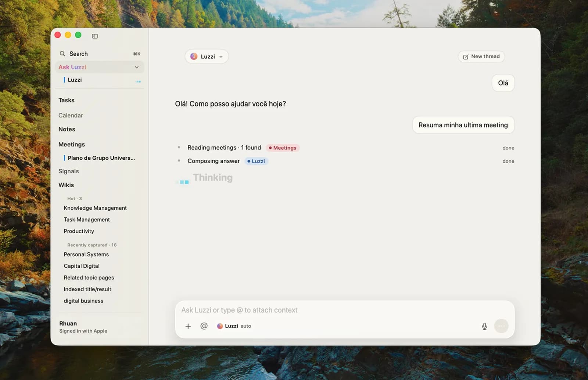Screen dimensions: 588x380
Task: Select the Notes section
Action: click(x=67, y=129)
